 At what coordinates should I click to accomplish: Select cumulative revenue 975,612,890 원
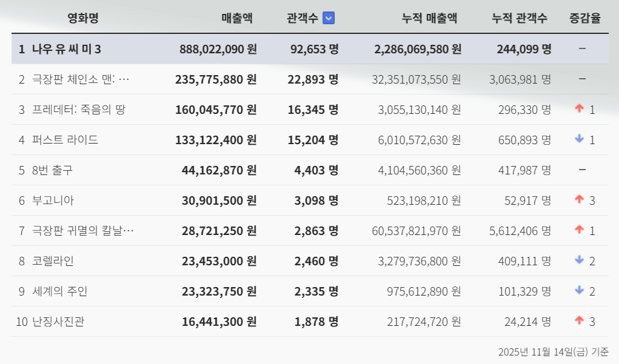coord(424,291)
